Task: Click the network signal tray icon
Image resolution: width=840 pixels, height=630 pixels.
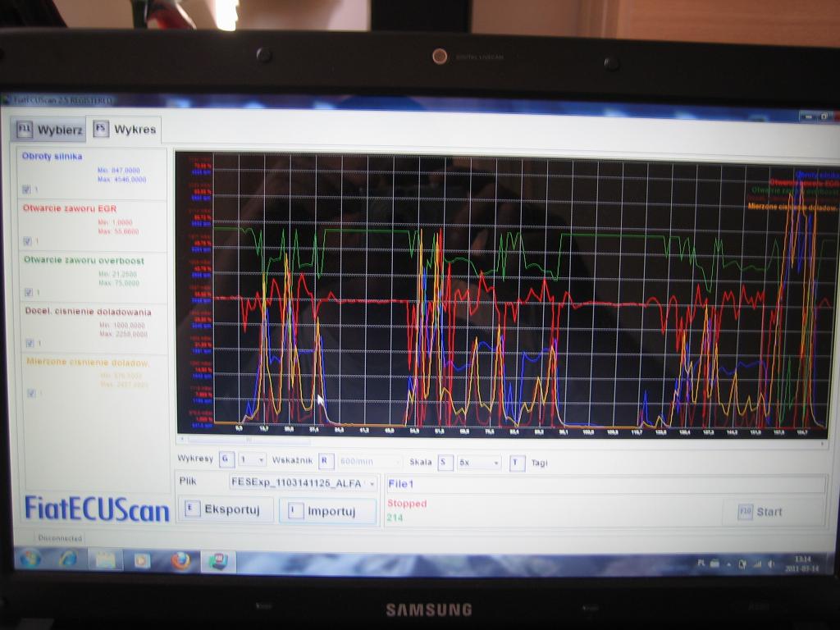Action: pyautogui.click(x=757, y=564)
